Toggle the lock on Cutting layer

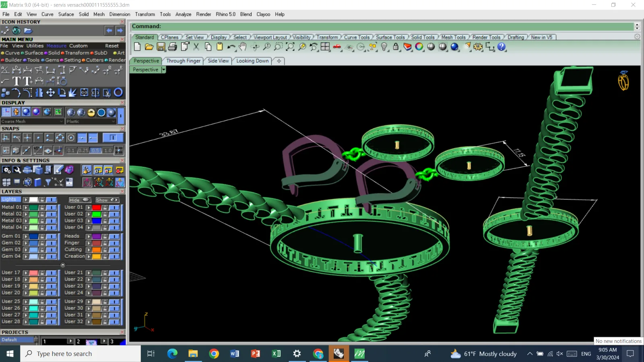105,250
